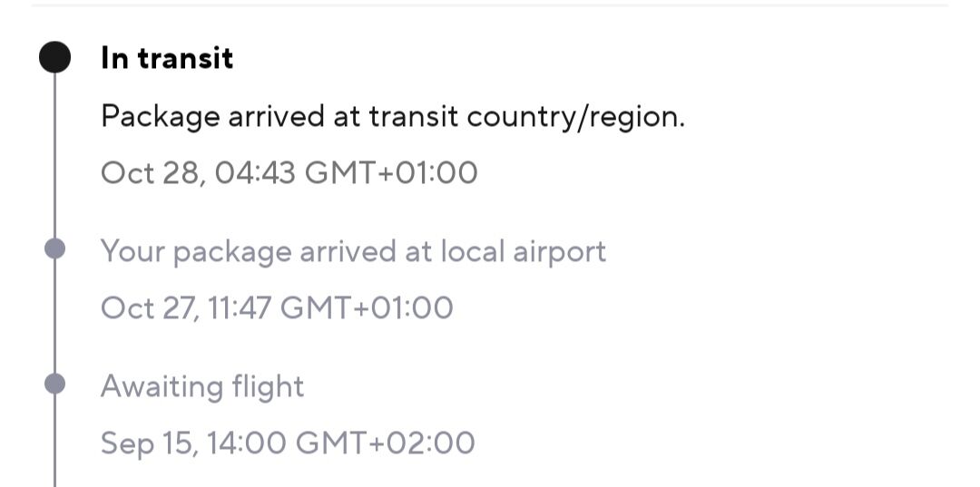Click the gray Awaiting flight timeline dot
Screen dimensions: 980x487
54,384
